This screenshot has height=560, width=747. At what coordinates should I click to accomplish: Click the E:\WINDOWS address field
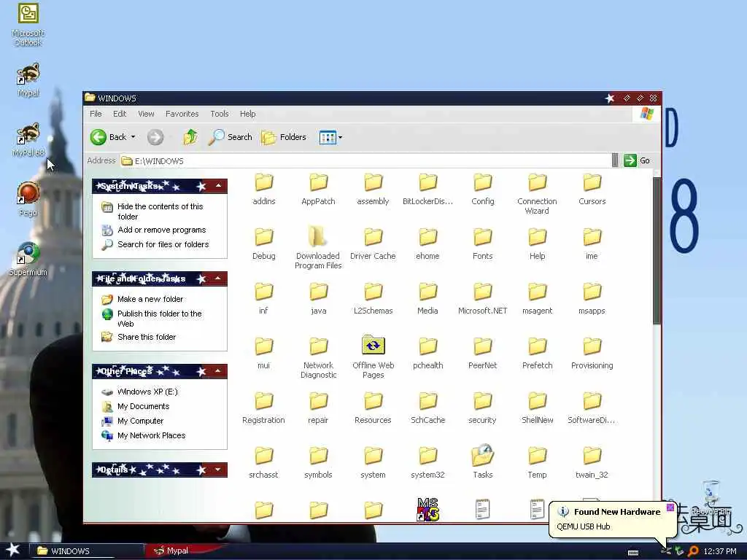tap(366, 160)
